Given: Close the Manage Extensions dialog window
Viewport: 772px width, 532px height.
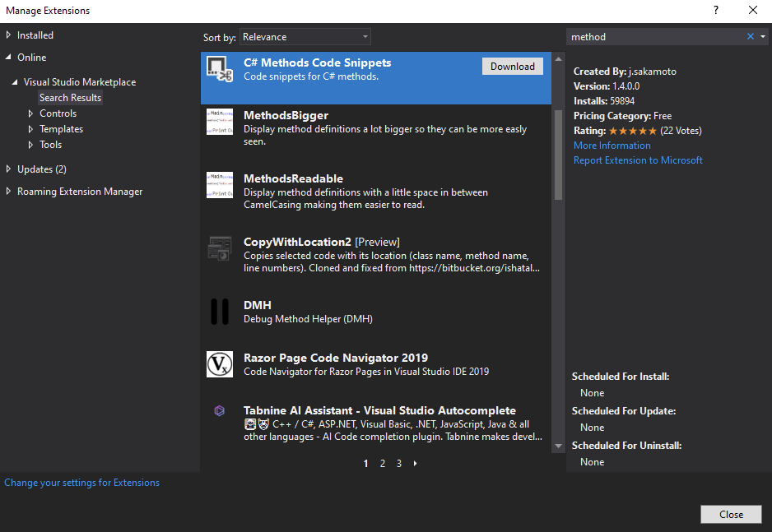Looking at the screenshot, I should pyautogui.click(x=753, y=11).
